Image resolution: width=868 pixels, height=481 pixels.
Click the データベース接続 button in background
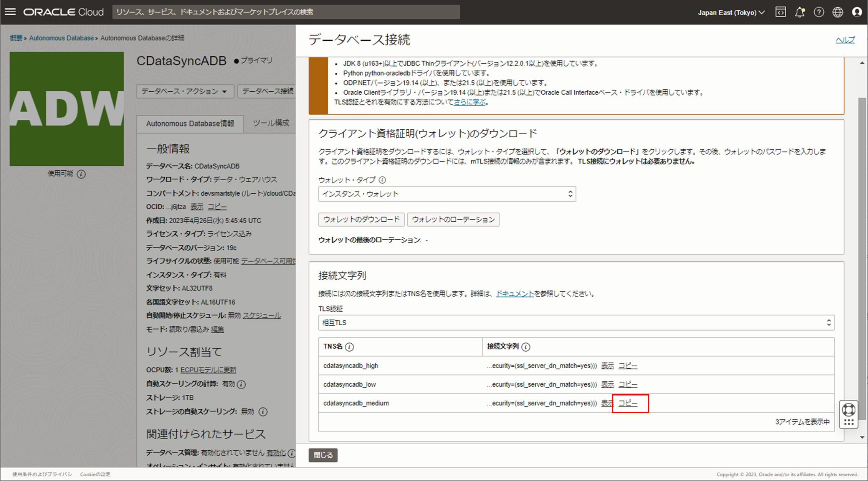[x=267, y=91]
